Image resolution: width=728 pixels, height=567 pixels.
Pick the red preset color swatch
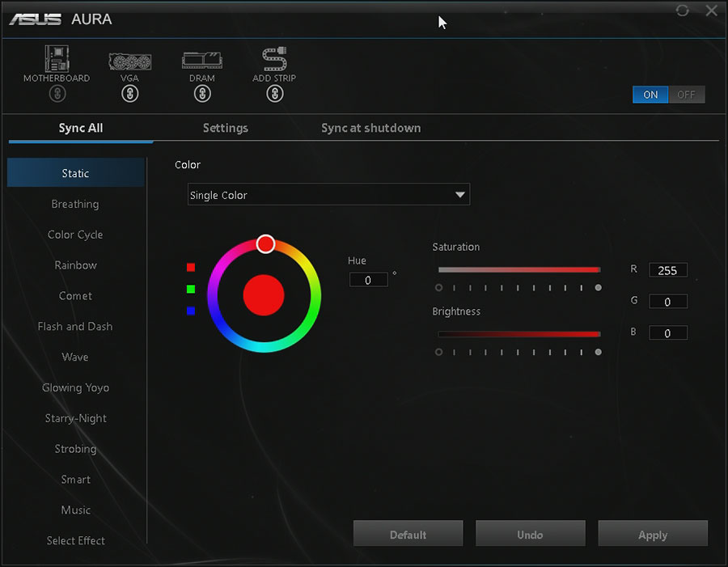[191, 267]
